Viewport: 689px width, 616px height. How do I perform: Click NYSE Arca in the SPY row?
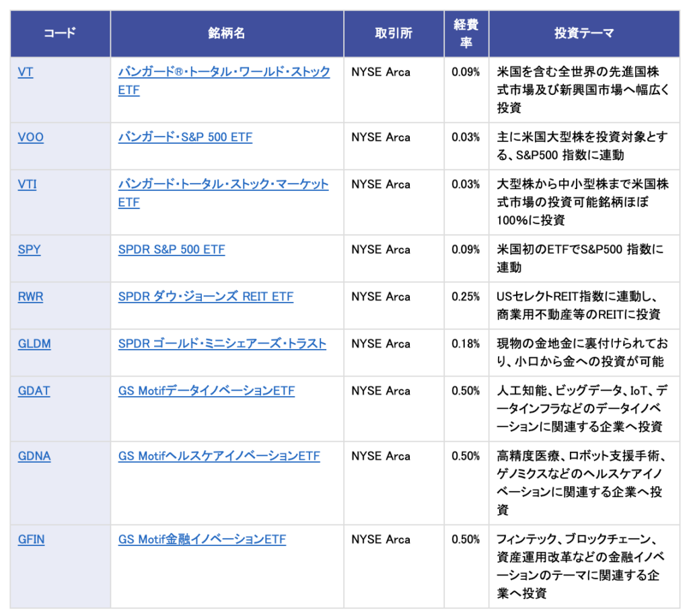tap(381, 249)
